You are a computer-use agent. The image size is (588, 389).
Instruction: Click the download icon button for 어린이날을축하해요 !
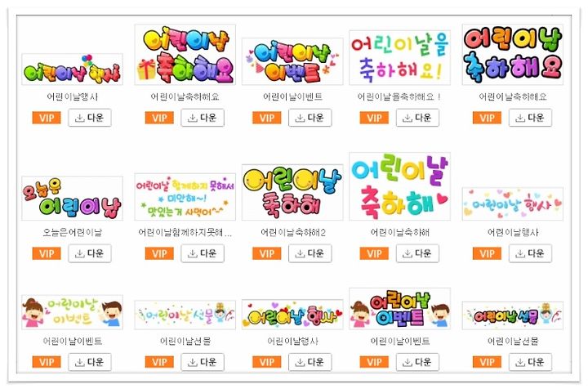[417, 118]
